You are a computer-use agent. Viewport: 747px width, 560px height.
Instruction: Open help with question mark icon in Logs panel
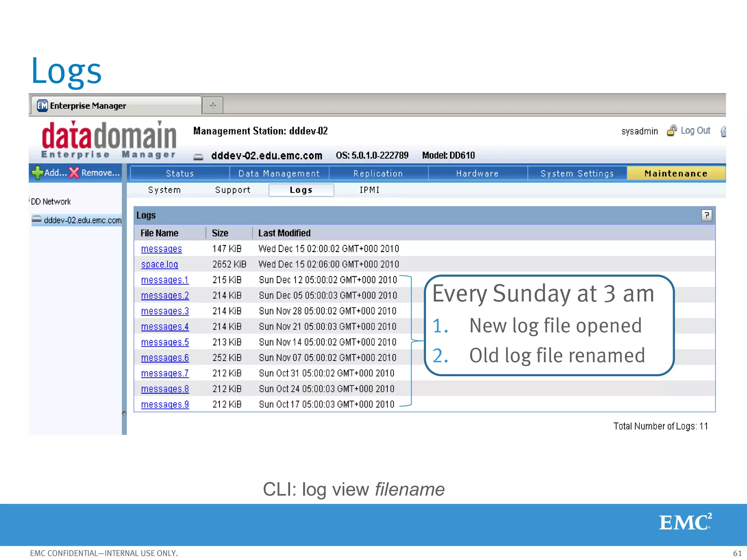[707, 215]
